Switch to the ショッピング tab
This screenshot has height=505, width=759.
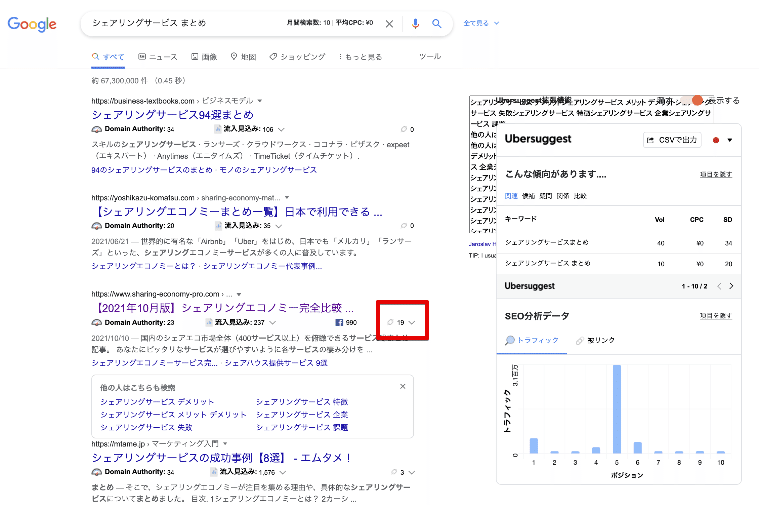pyautogui.click(x=297, y=57)
